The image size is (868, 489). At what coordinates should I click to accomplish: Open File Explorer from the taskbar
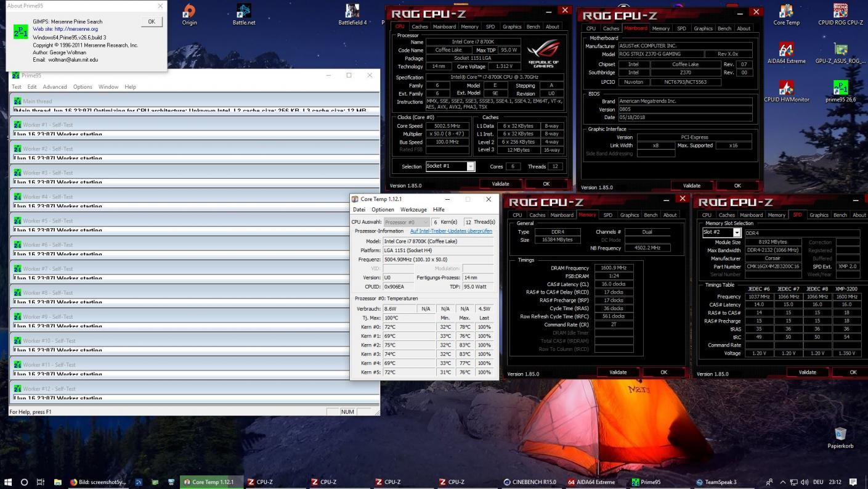57,482
